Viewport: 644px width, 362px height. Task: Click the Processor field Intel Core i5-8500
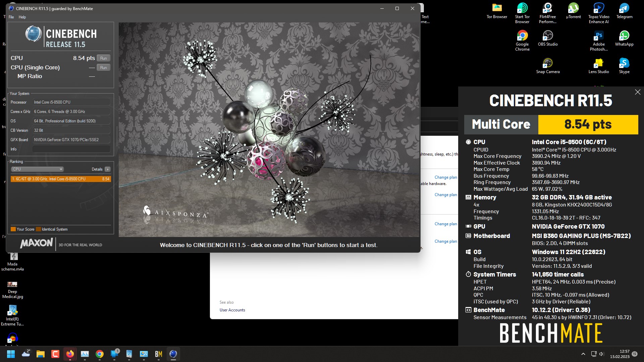[71, 102]
